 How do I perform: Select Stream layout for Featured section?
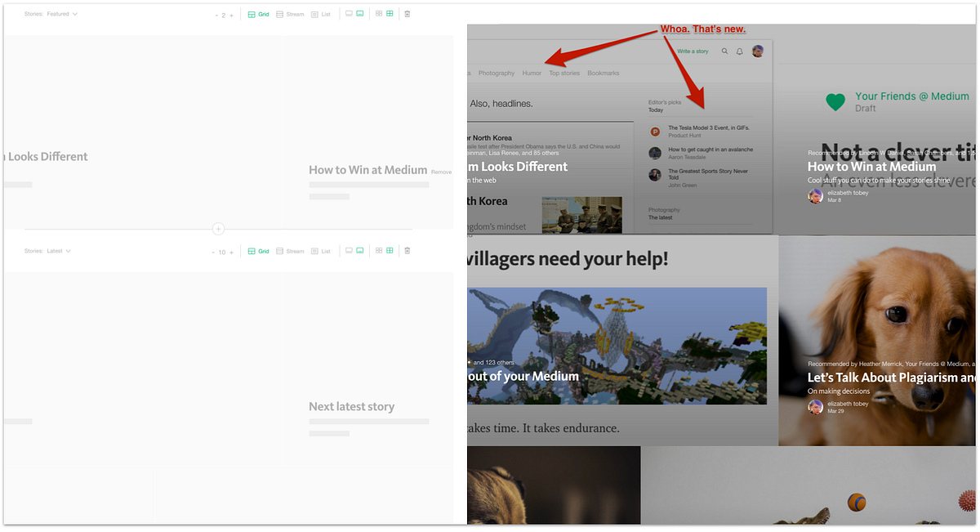tap(290, 15)
